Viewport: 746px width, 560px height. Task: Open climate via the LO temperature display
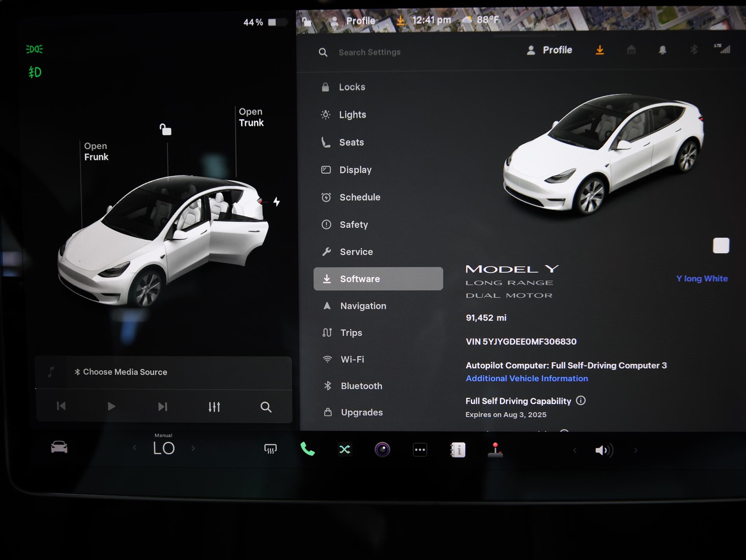click(x=164, y=448)
